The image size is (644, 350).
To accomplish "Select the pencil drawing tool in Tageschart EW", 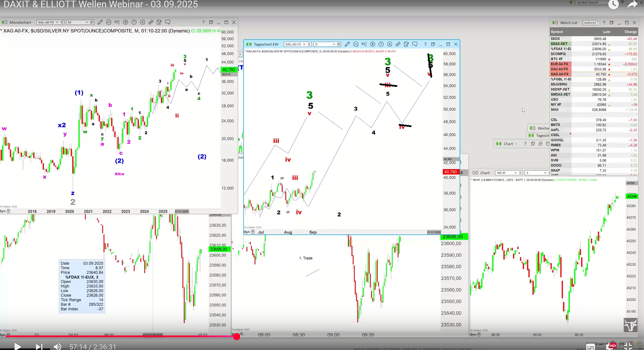I will click(347, 44).
